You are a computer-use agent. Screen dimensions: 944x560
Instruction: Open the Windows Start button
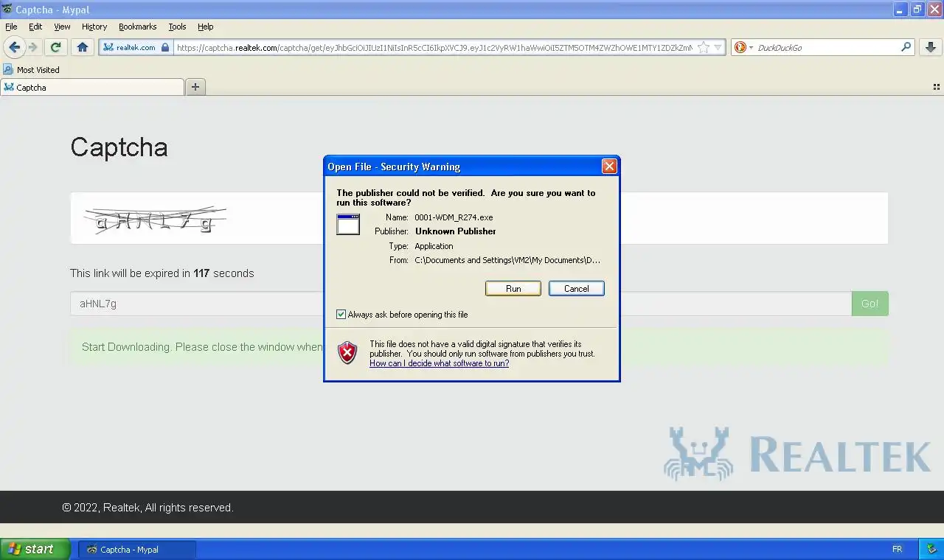pos(35,549)
